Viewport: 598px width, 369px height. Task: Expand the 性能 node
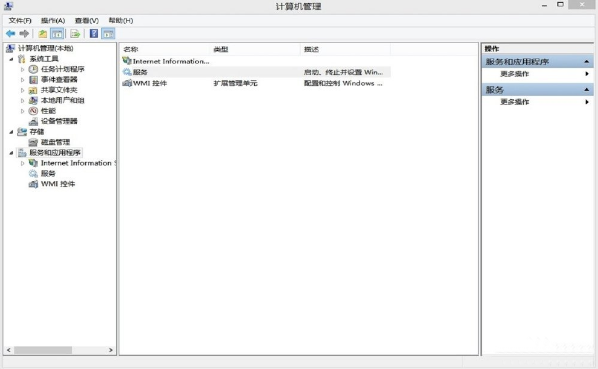23,111
